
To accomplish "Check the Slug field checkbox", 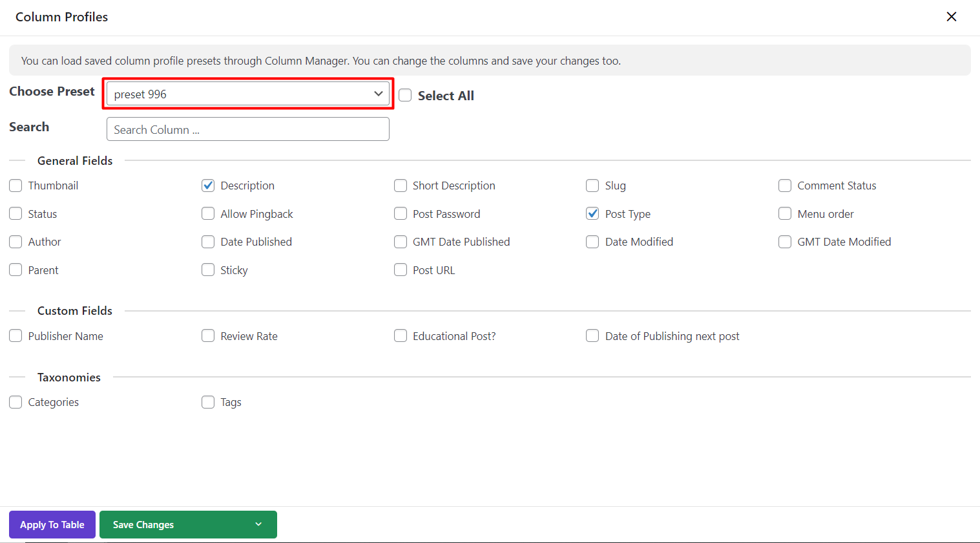I will (x=592, y=186).
